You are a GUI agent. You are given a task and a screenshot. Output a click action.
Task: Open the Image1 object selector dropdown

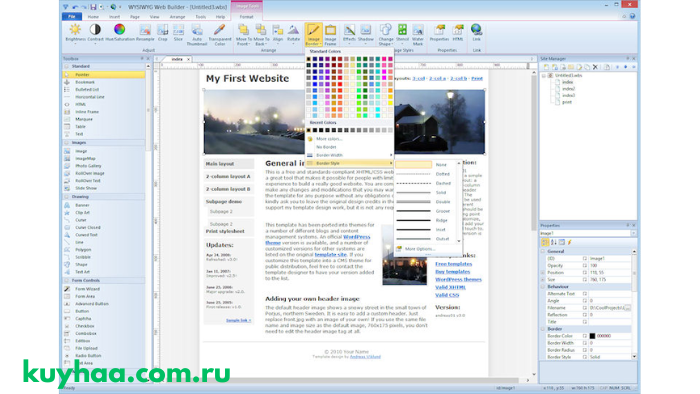(x=633, y=233)
